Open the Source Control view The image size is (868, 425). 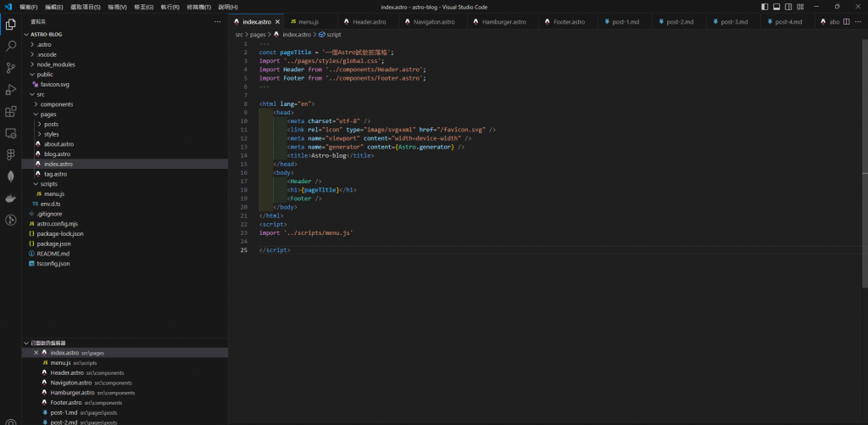[11, 68]
